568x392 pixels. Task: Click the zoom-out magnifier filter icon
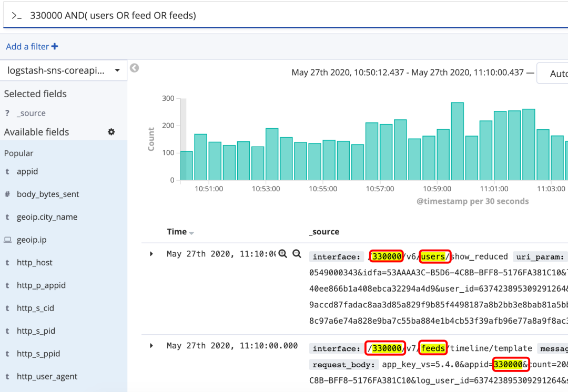[x=297, y=254]
